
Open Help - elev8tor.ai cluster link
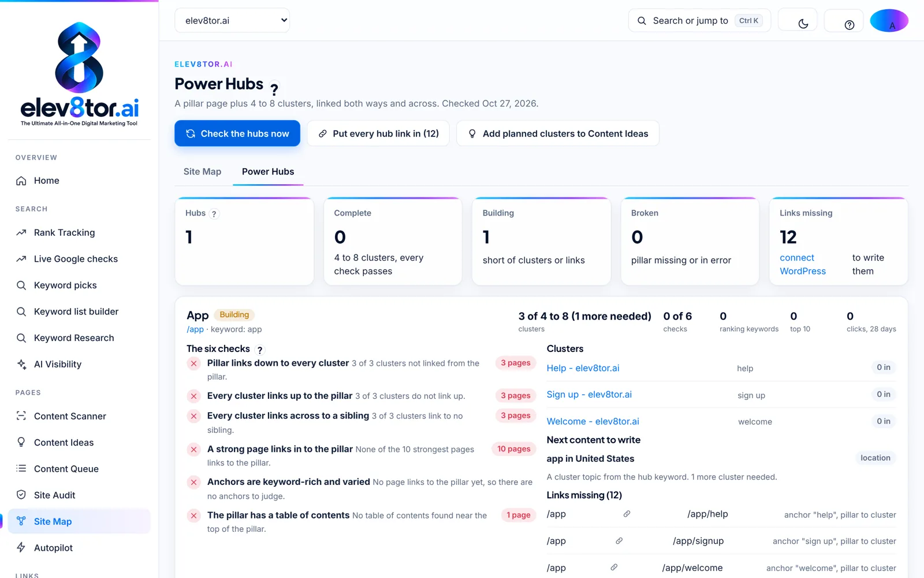click(x=583, y=368)
